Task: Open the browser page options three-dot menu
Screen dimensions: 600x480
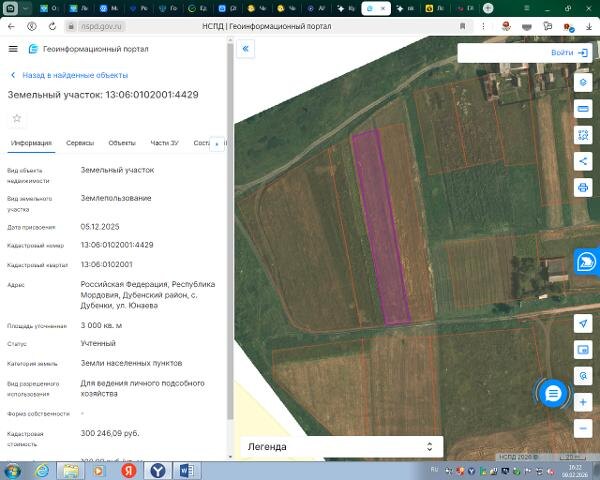Action: click(x=483, y=26)
